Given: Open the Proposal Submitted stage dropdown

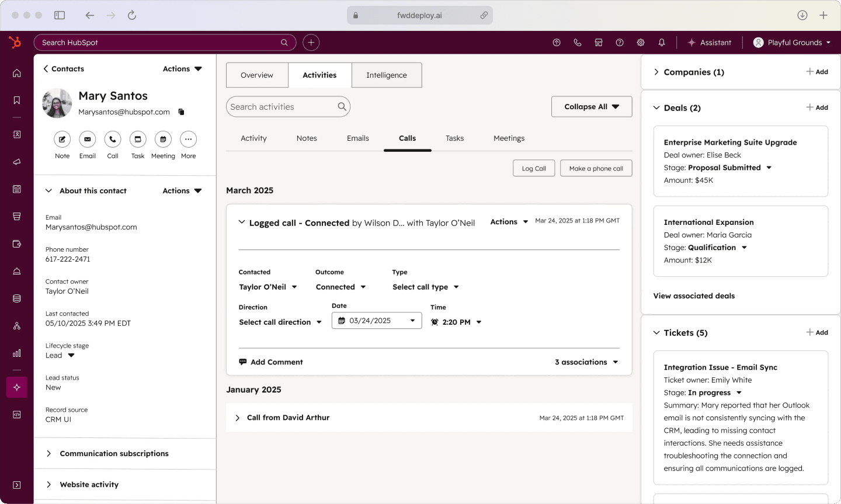Looking at the screenshot, I should coord(730,168).
